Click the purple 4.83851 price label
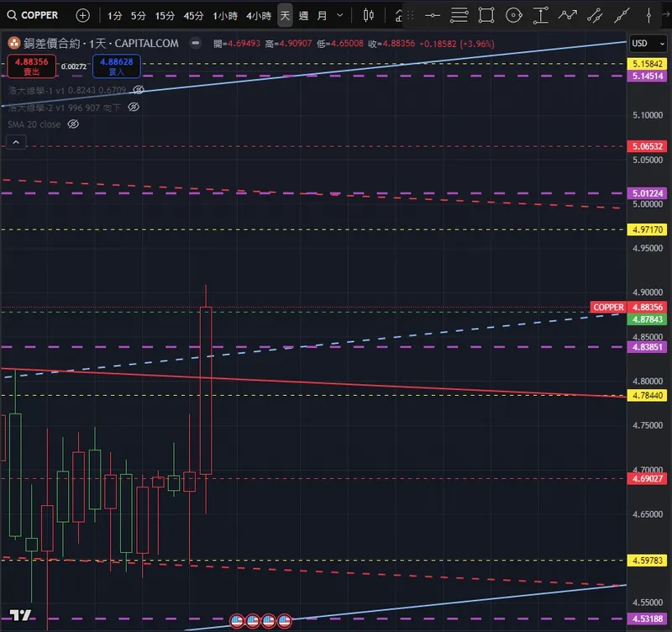The width and height of the screenshot is (672, 632). click(x=647, y=347)
